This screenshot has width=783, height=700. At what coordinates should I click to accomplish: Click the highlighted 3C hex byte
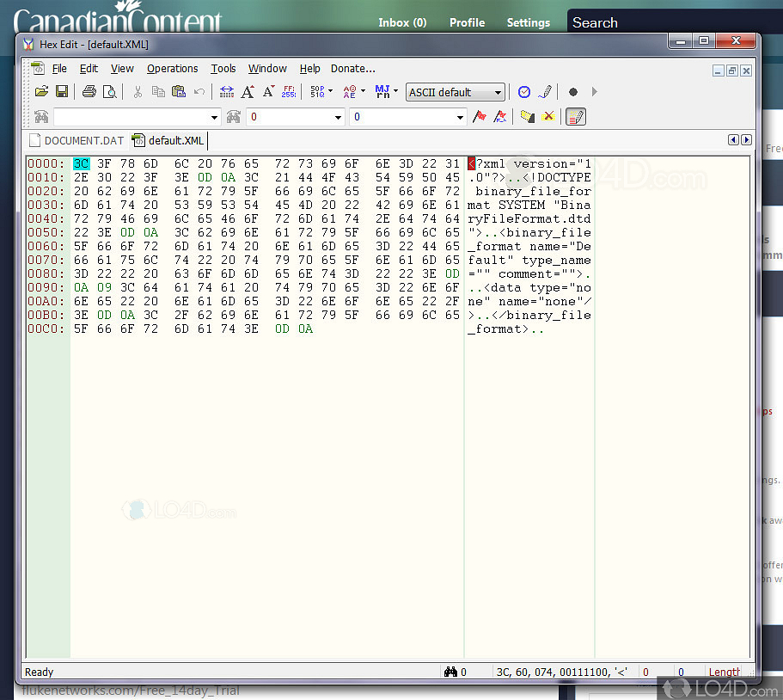(x=82, y=163)
